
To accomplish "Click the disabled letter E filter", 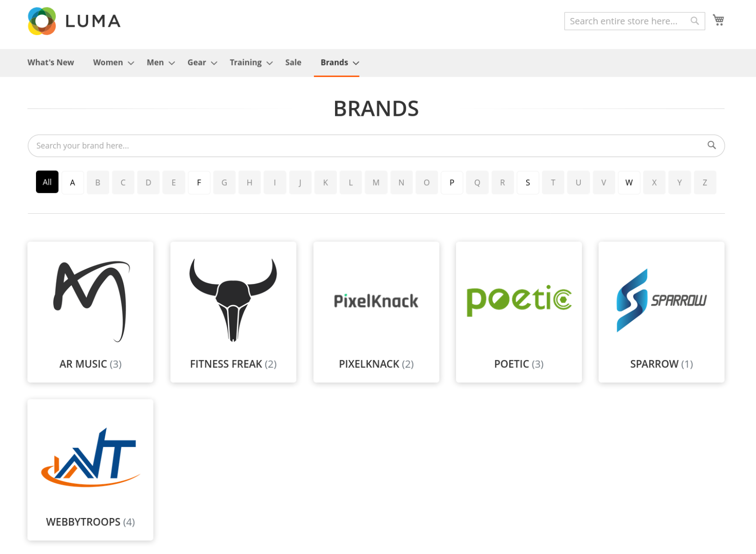I will [x=174, y=182].
